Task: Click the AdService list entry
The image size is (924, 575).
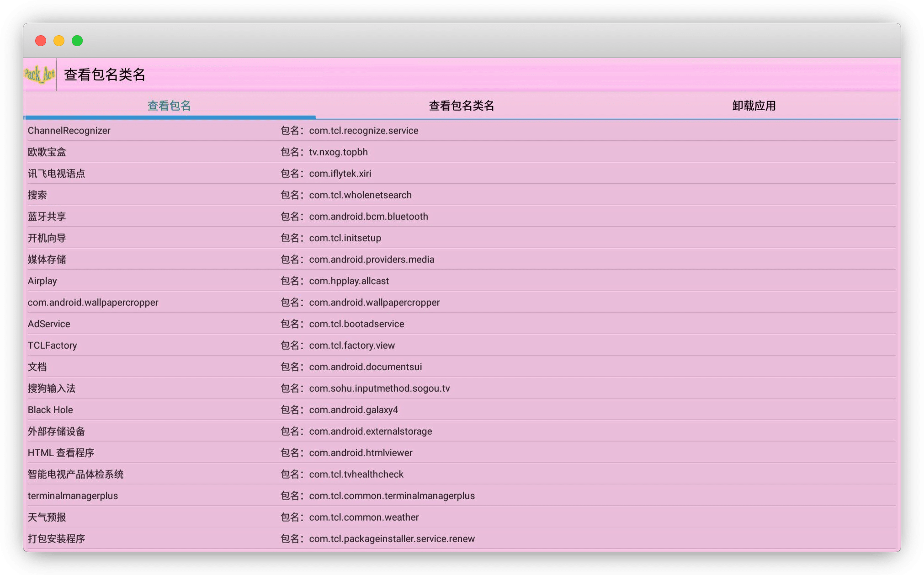Action: point(49,324)
